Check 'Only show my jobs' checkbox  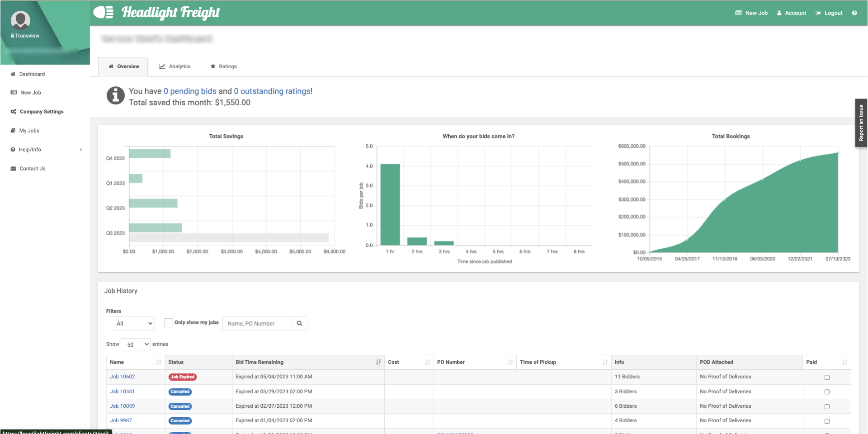click(x=168, y=323)
